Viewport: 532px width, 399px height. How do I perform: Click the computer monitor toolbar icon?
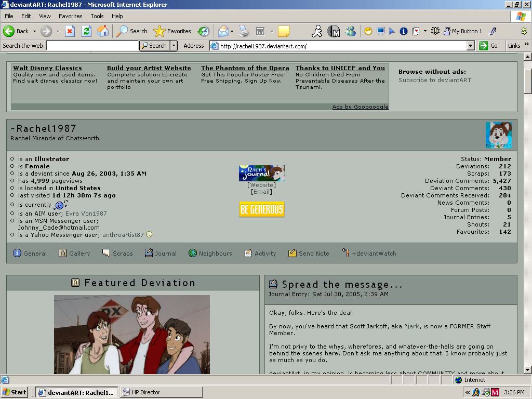coord(381,31)
